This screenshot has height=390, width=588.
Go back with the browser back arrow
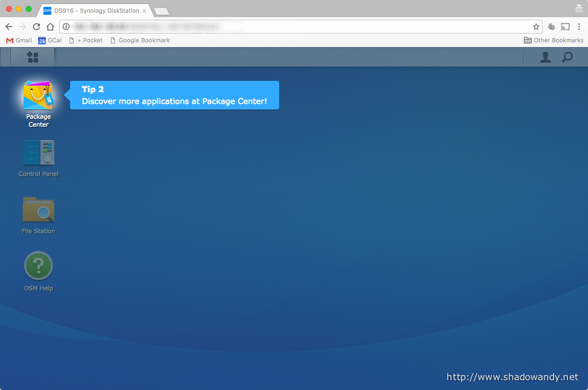pos(9,27)
